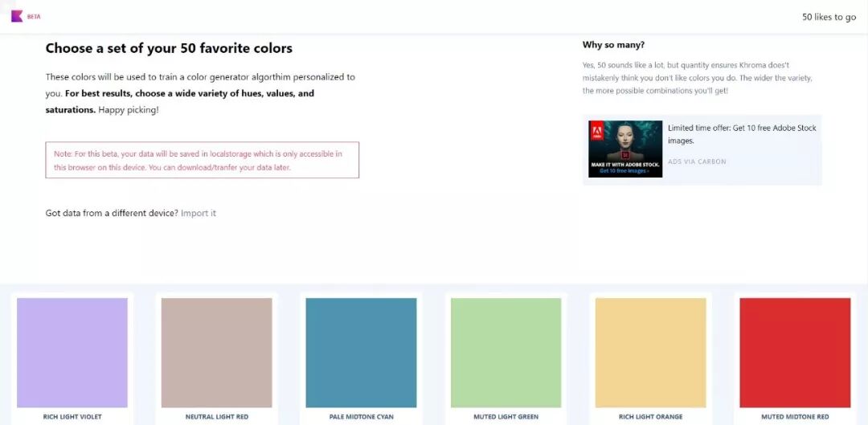868x425 pixels.
Task: Pick the neutral light red swatch
Action: 217,353
